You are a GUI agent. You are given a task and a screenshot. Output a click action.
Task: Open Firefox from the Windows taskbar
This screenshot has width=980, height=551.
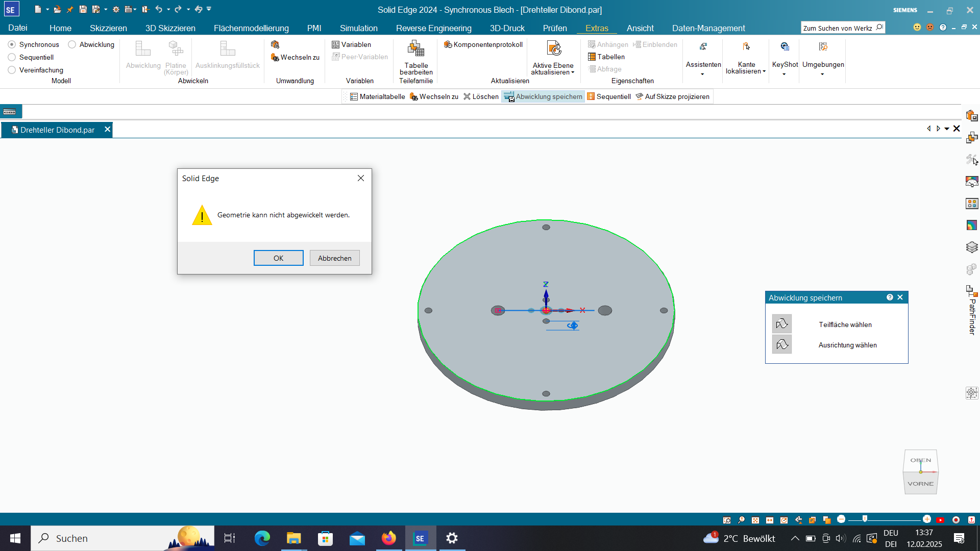point(388,538)
